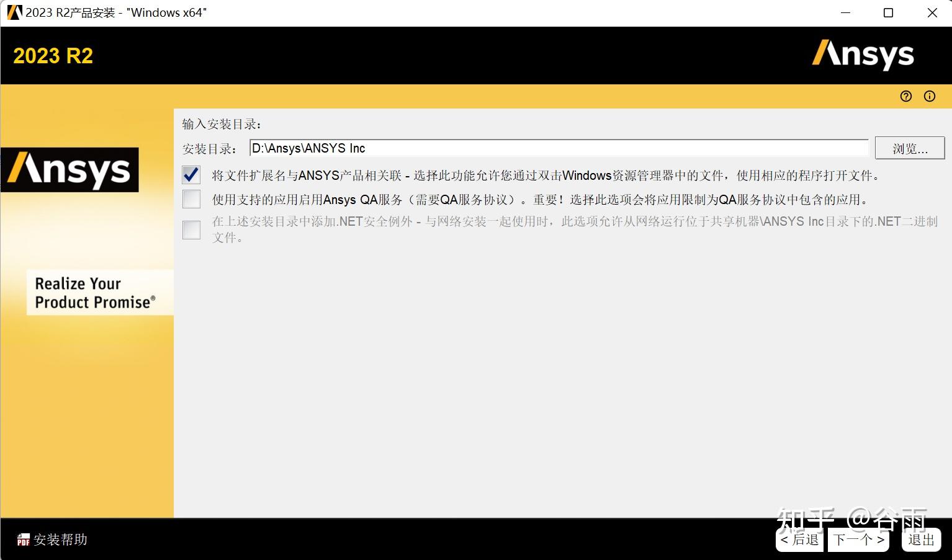The height and width of the screenshot is (560, 952).
Task: Click the PDF icon beside 安装帮助
Action: (22, 540)
